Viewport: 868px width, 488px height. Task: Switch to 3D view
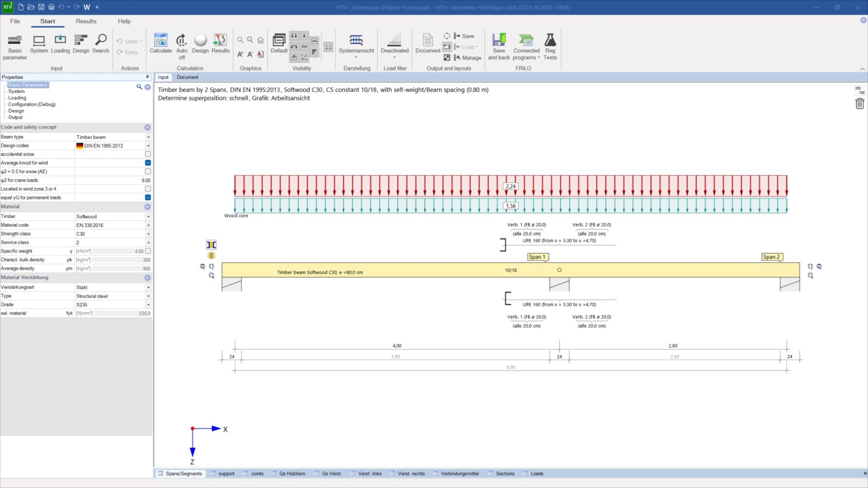click(x=861, y=91)
